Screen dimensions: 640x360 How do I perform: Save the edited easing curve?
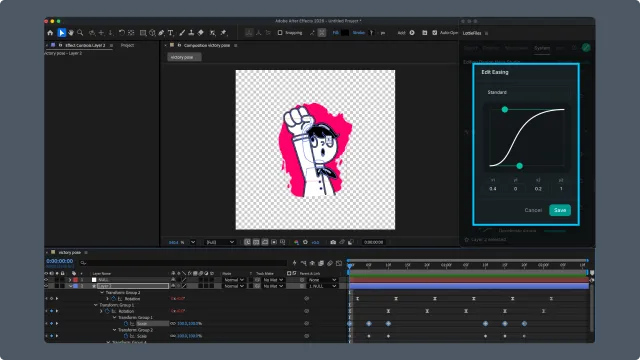[x=560, y=210]
